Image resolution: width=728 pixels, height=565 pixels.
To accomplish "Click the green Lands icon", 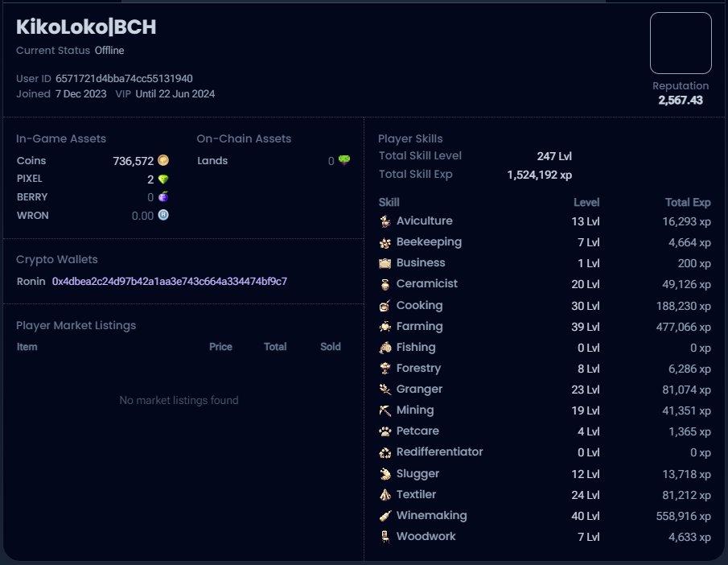I will click(344, 160).
